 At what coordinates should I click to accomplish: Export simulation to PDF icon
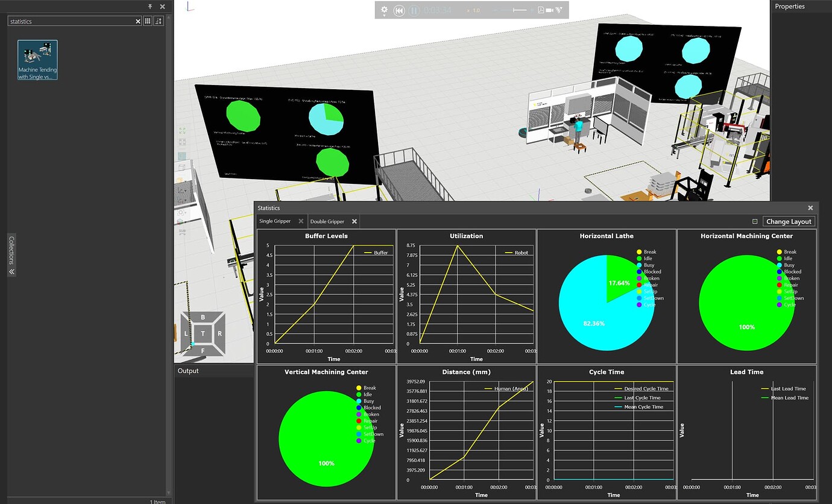pyautogui.click(x=541, y=10)
